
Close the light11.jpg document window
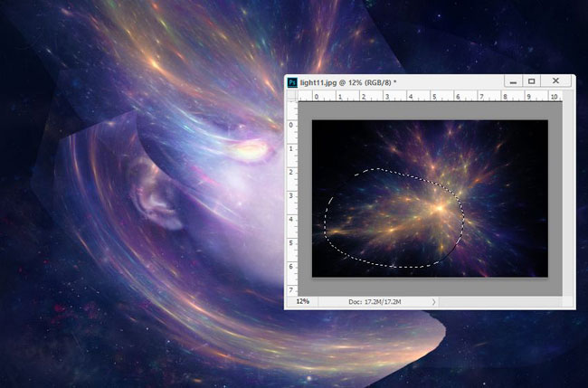pos(555,81)
